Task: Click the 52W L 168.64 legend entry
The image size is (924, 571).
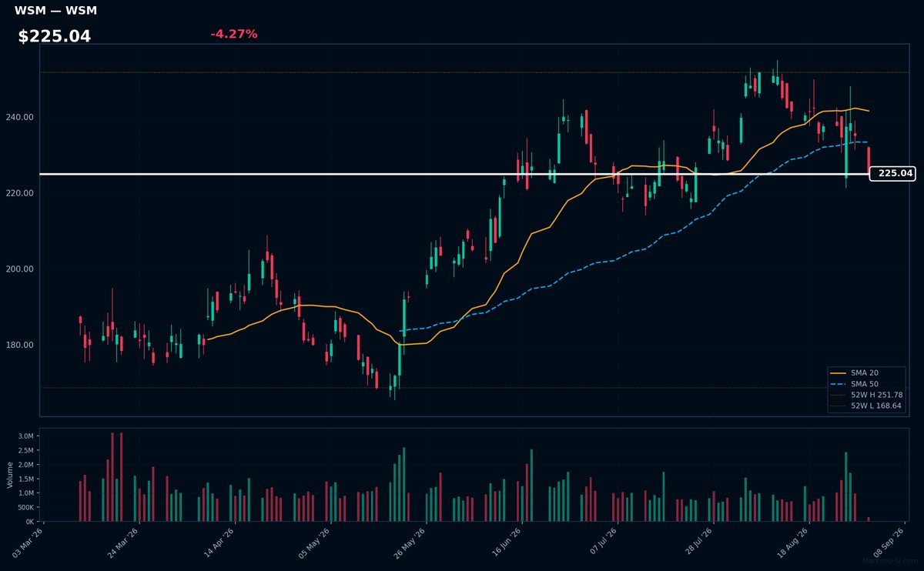Action: 865,406
